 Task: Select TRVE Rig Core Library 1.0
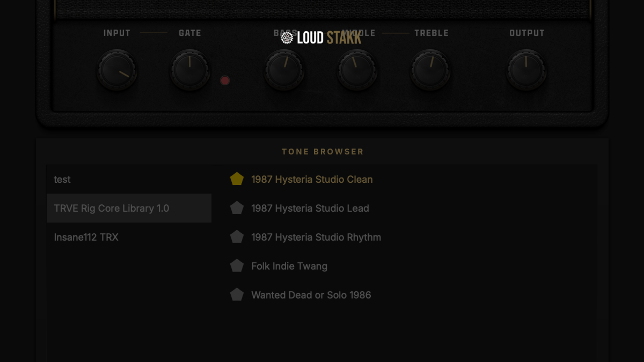tap(112, 209)
